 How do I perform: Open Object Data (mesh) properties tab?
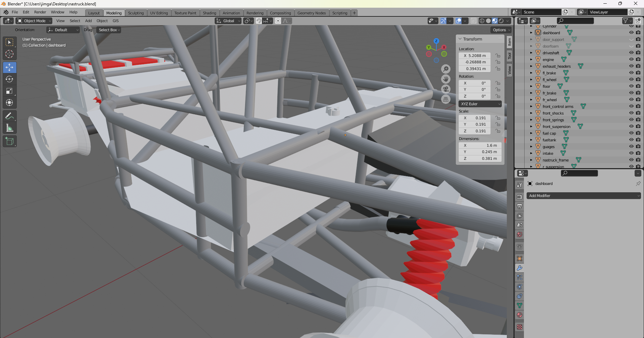click(x=520, y=306)
